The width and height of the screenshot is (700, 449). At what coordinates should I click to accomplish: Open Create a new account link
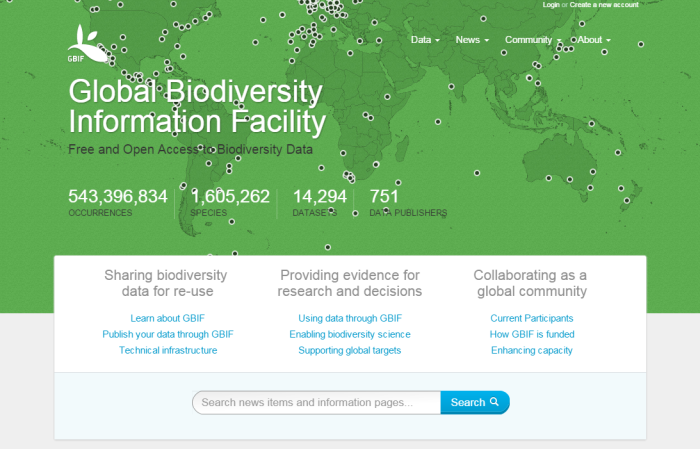[x=605, y=5]
